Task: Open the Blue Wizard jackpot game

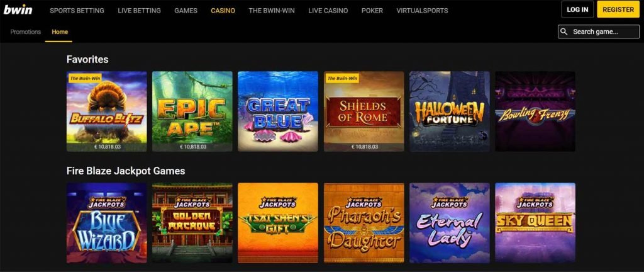Action: 107,223
